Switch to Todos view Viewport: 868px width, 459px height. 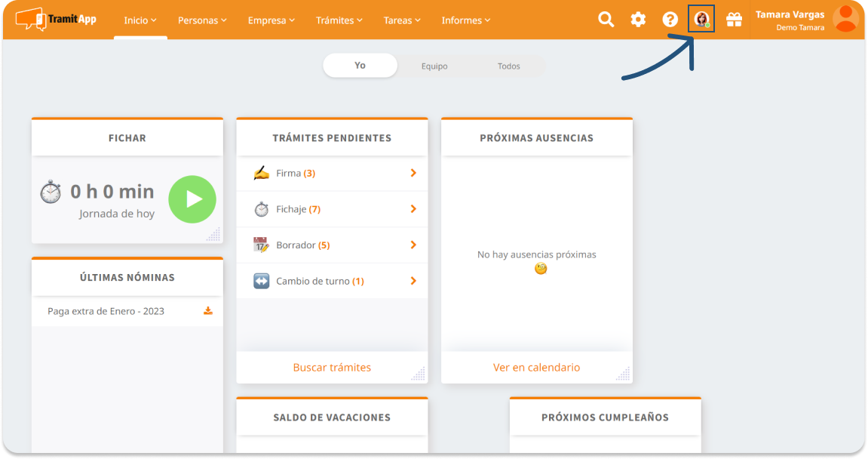[x=508, y=66]
